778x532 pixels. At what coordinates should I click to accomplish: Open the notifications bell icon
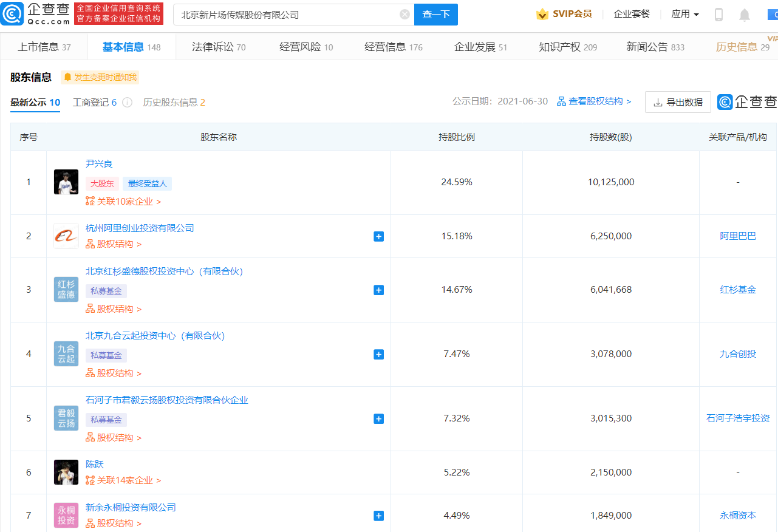click(744, 15)
